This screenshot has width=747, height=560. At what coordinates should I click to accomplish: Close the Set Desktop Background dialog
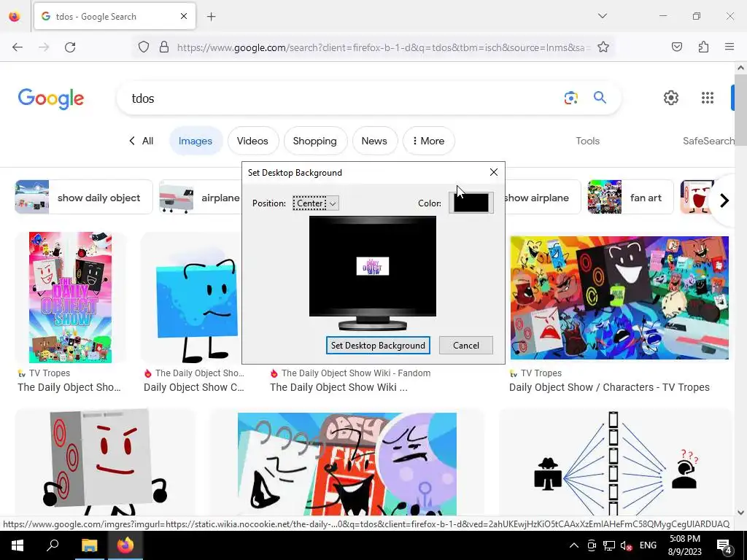pyautogui.click(x=494, y=172)
